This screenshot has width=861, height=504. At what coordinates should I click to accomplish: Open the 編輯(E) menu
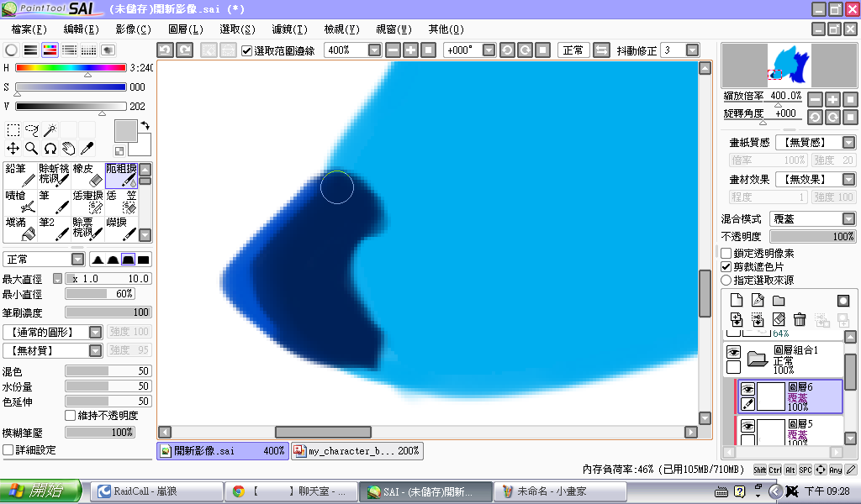pyautogui.click(x=81, y=29)
